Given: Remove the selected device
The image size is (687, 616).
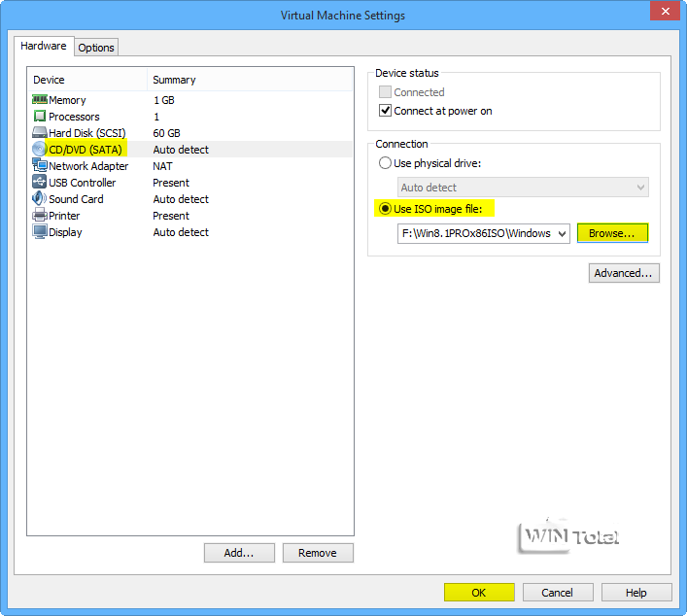Looking at the screenshot, I should tap(318, 553).
